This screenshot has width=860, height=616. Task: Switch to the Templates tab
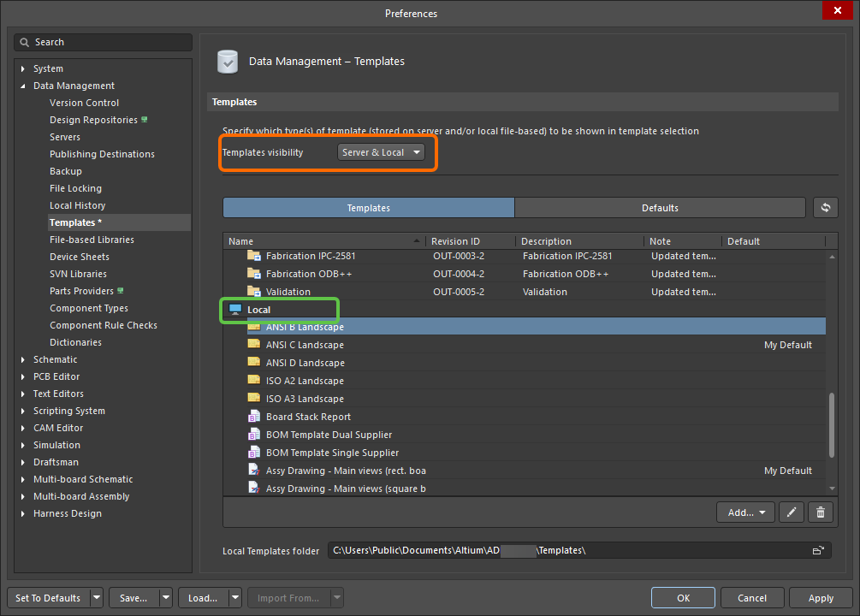click(x=368, y=207)
